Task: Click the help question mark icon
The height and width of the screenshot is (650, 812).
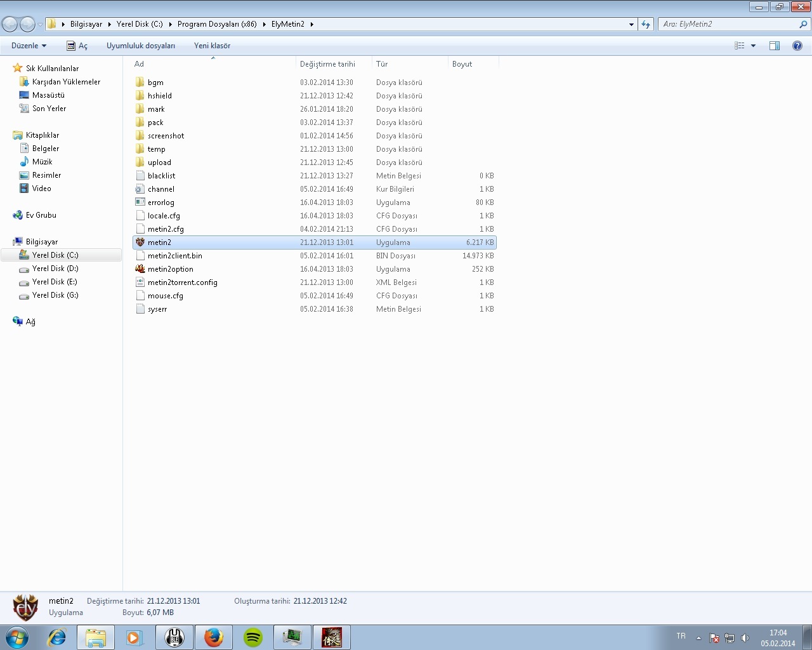Action: tap(797, 46)
